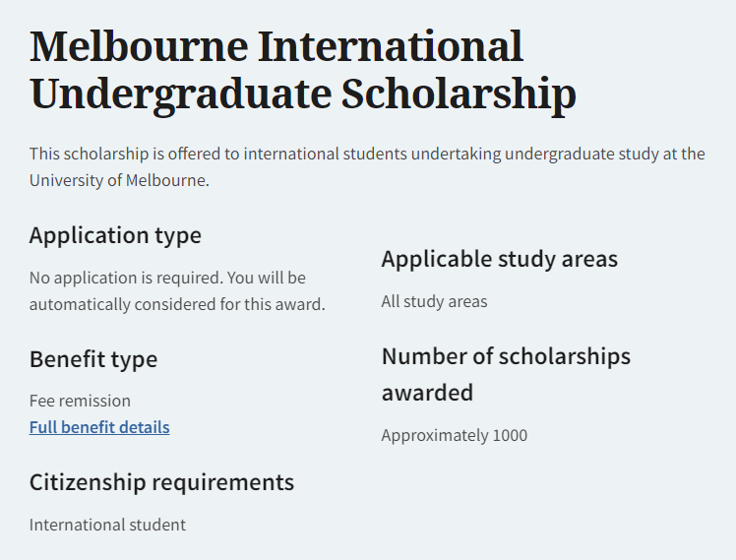Screen dimensions: 736x560
Task: Click the scholarship description paragraph
Action: [x=367, y=167]
